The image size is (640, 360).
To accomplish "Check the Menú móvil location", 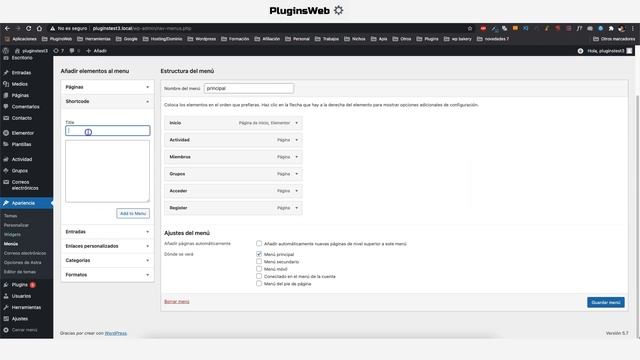I will (x=259, y=269).
